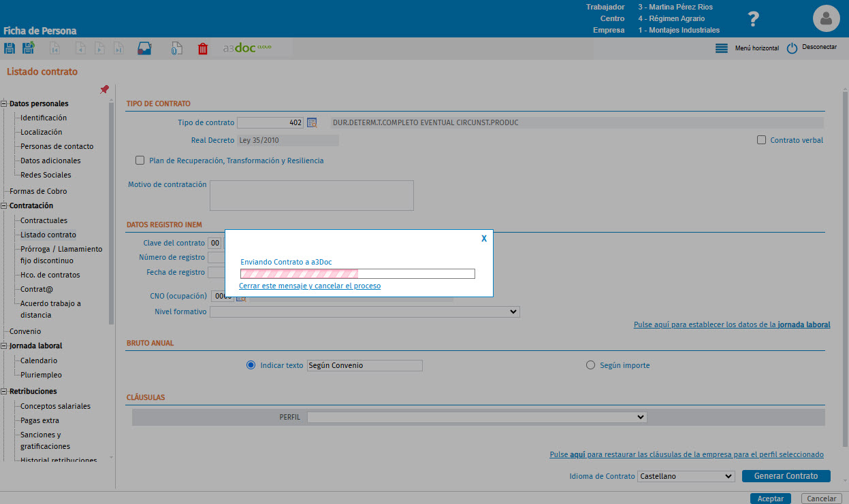This screenshot has height=504, width=849.
Task: Open Prórroga / Llamamiento fijo discontinuo
Action: 61,255
